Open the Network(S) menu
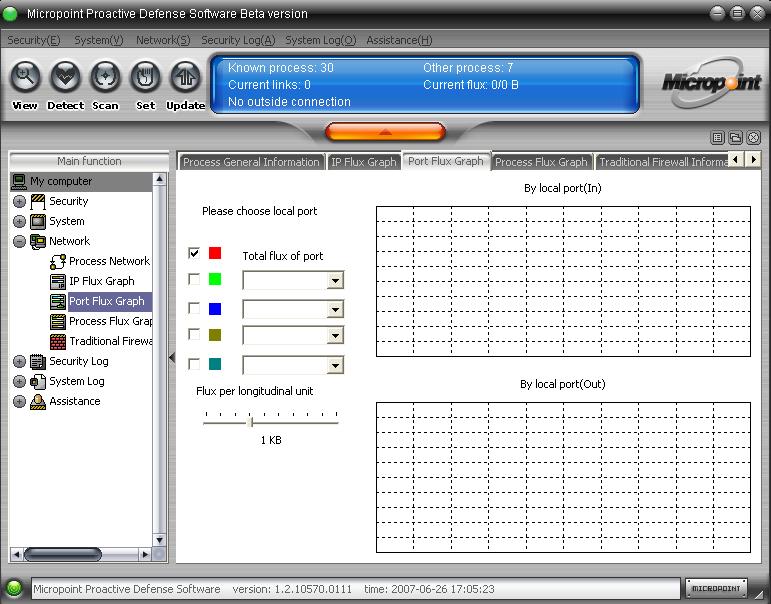The image size is (771, 604). (x=163, y=40)
